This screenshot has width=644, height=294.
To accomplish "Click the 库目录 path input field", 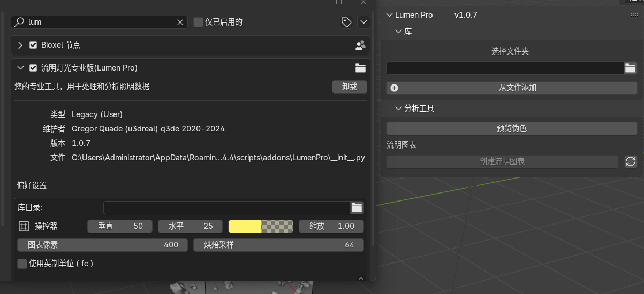I will (x=226, y=207).
